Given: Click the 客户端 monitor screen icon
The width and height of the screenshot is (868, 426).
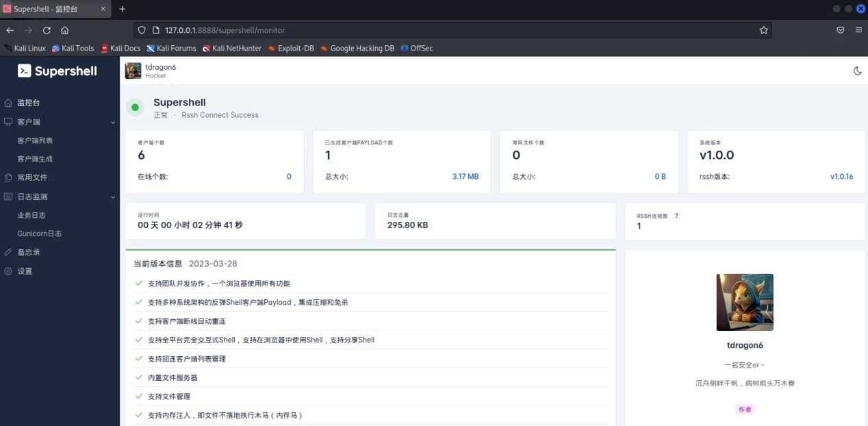Looking at the screenshot, I should pyautogui.click(x=8, y=122).
